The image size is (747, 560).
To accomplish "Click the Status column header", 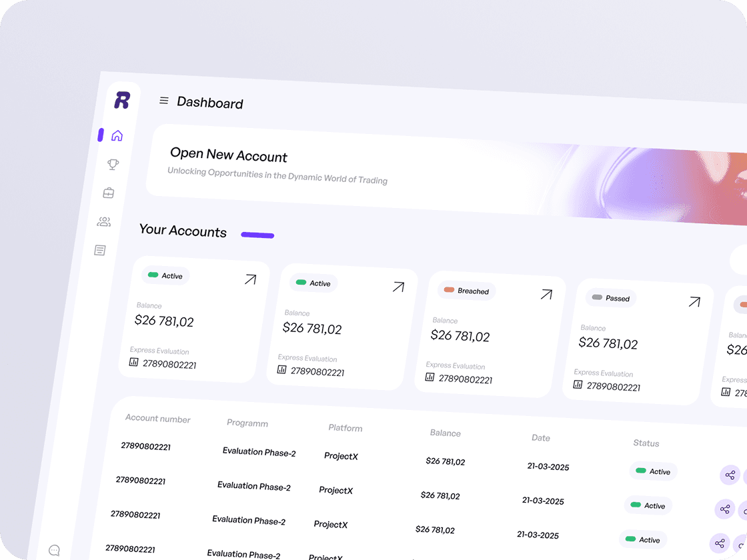I will pos(646,443).
